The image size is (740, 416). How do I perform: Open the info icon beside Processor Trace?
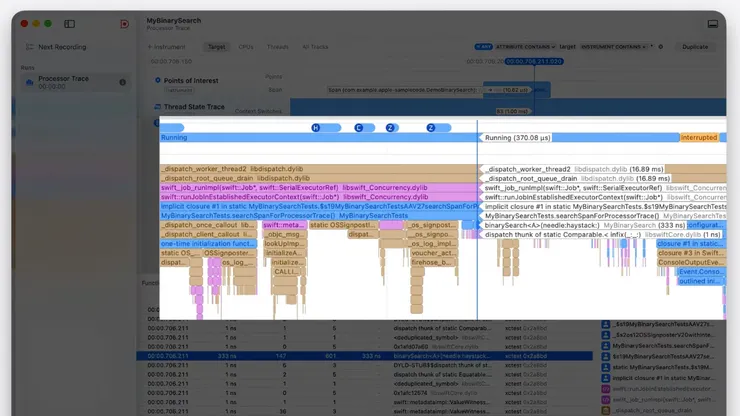click(x=123, y=82)
